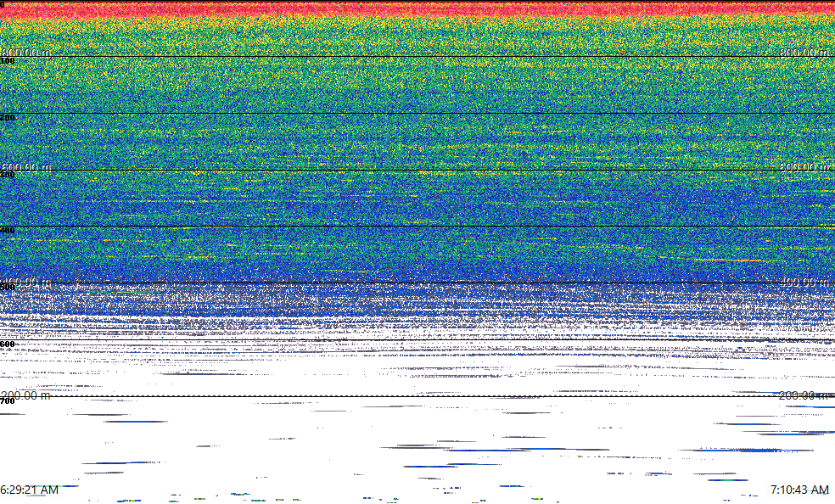Click the left-side 600.00 m range label
Screen dimensions: 835x504
[25, 167]
